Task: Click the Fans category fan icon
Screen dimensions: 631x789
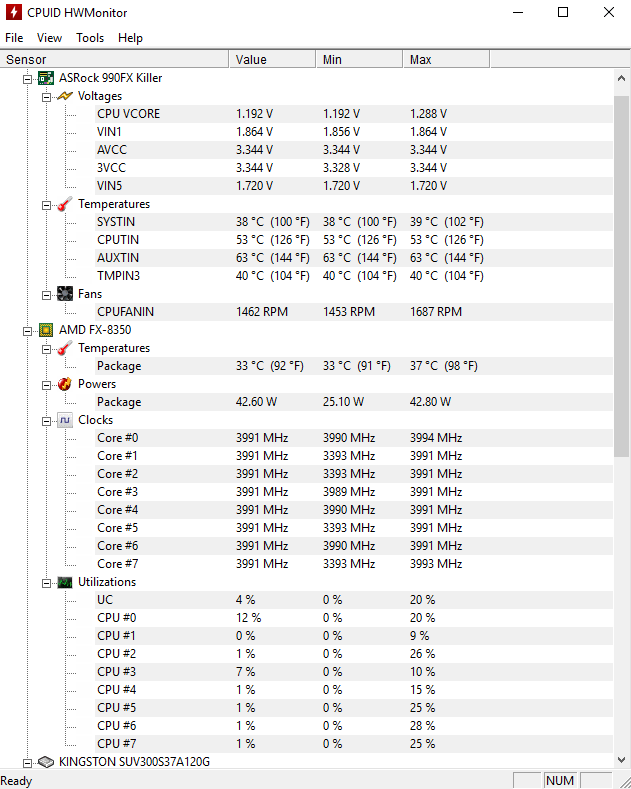Action: [x=65, y=294]
